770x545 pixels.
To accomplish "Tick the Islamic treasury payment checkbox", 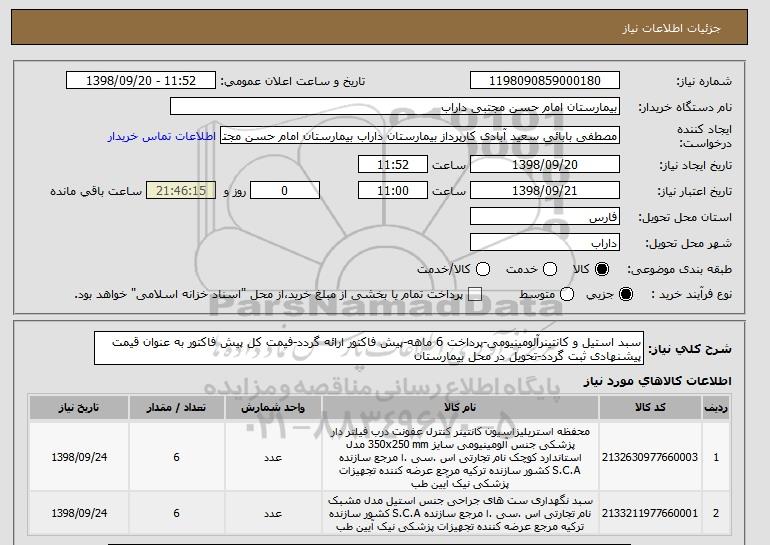I will tap(475, 294).
